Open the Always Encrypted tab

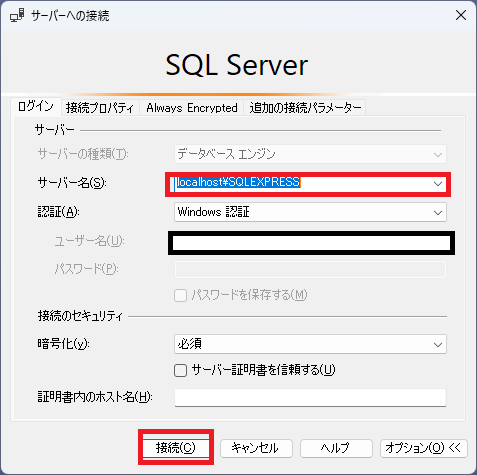(192, 108)
